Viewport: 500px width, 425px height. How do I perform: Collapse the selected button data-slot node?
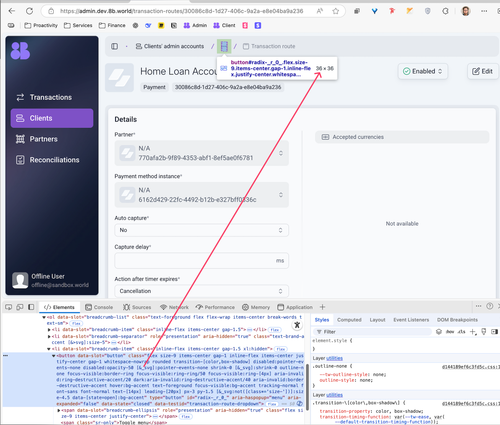click(x=54, y=356)
